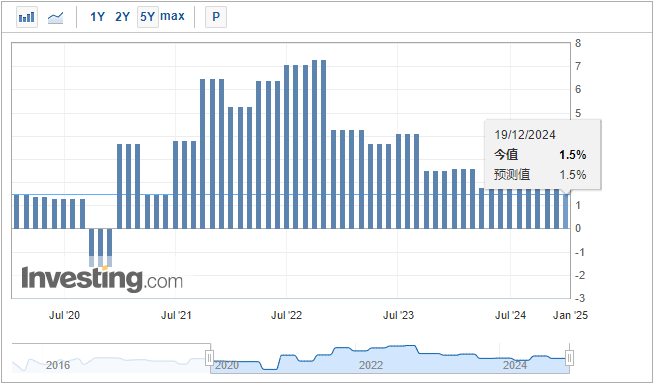Click the y-axis label 8
655x385 pixels.
578,43
